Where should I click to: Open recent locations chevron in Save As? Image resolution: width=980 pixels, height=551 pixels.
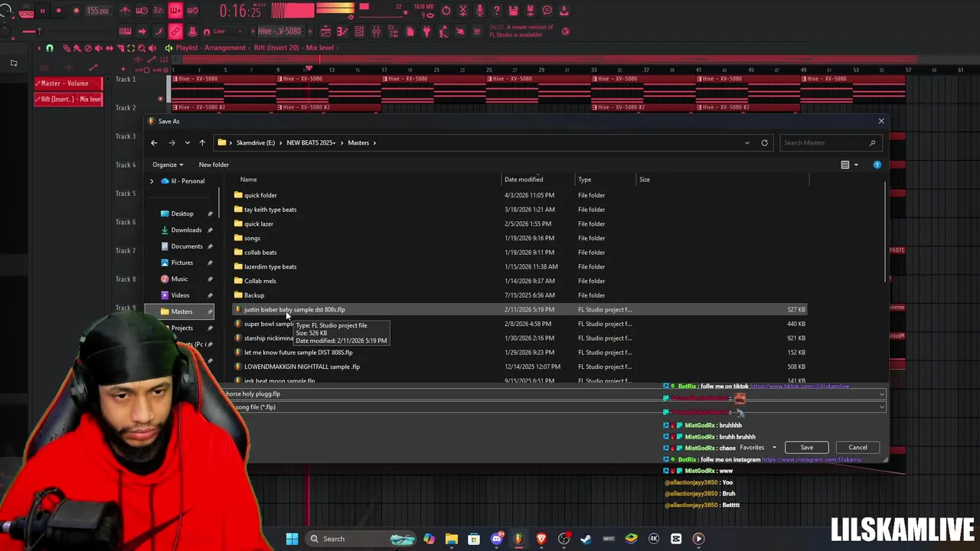pos(187,142)
